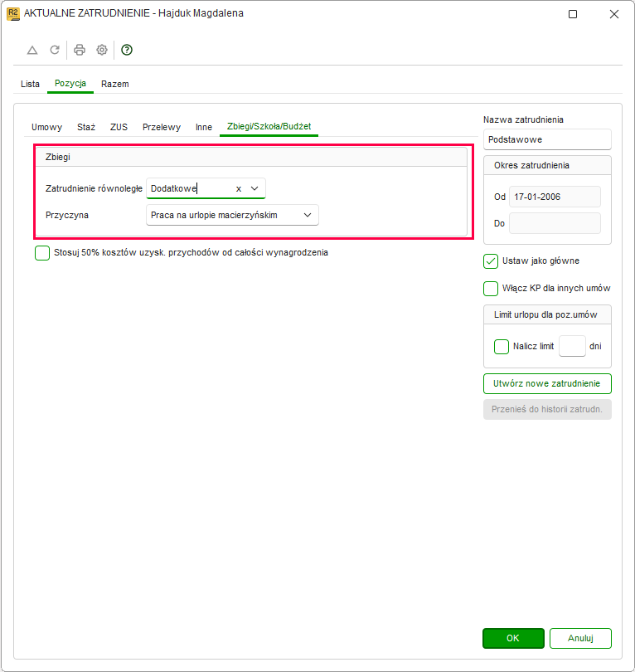Enable Stosuj 50% kosztów uzysk. przychodów checkbox
Image resolution: width=635 pixels, height=672 pixels.
42,253
